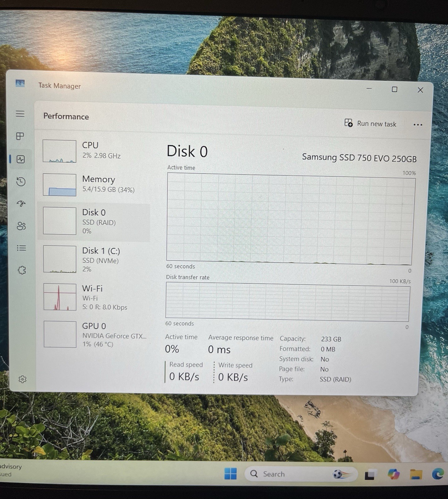
Task: Open the three-dot more options menu
Action: click(418, 125)
